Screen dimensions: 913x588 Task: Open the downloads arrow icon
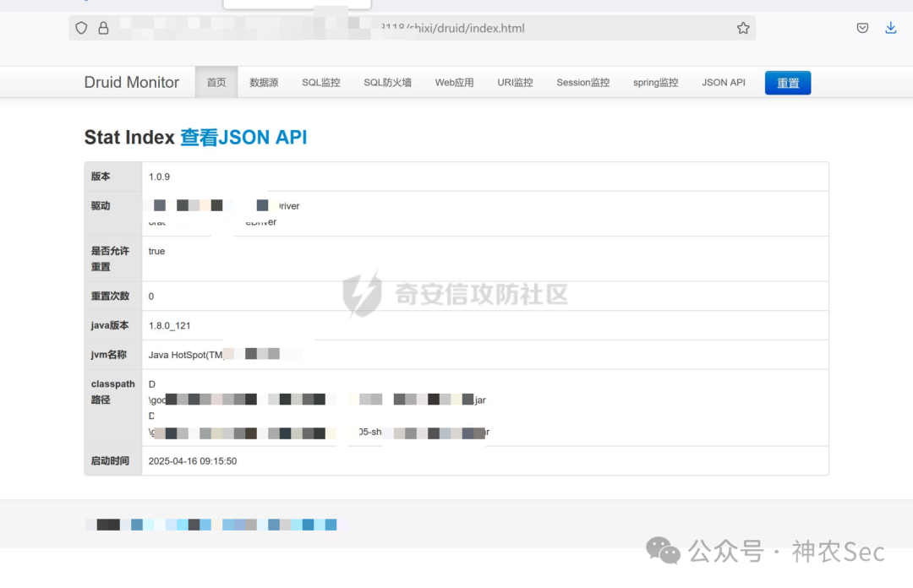coord(890,28)
